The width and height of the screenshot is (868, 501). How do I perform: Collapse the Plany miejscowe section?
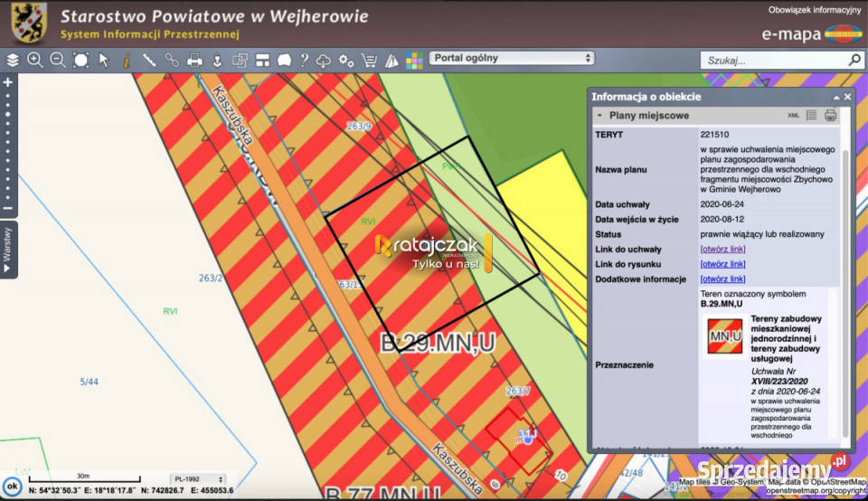click(x=599, y=115)
